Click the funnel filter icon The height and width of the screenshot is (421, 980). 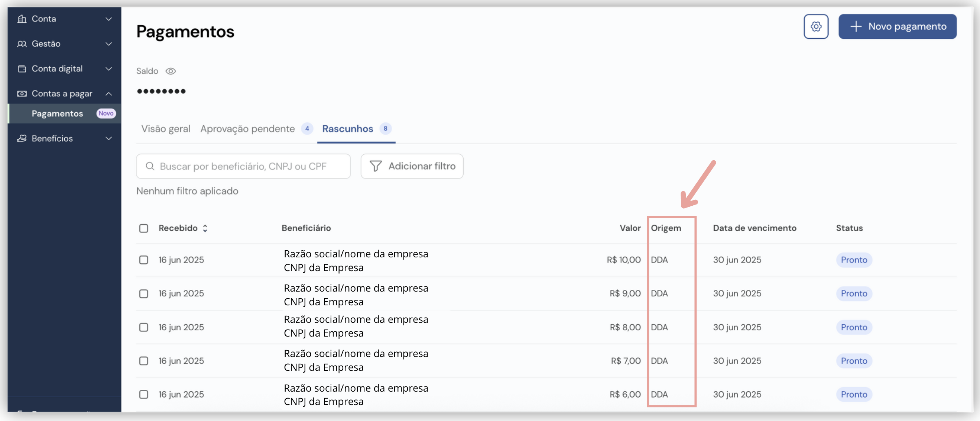(376, 166)
